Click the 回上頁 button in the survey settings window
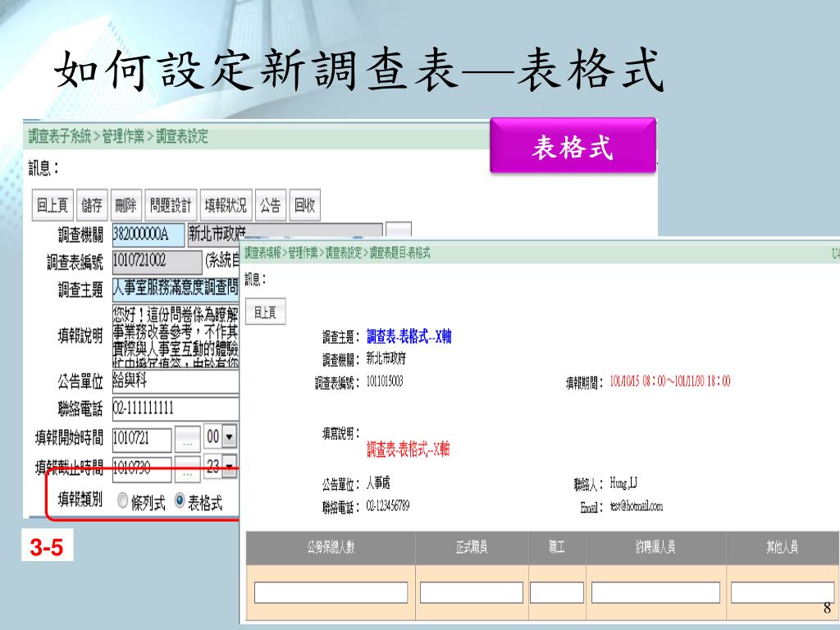Screen dimensions: 840x630 coord(52,204)
